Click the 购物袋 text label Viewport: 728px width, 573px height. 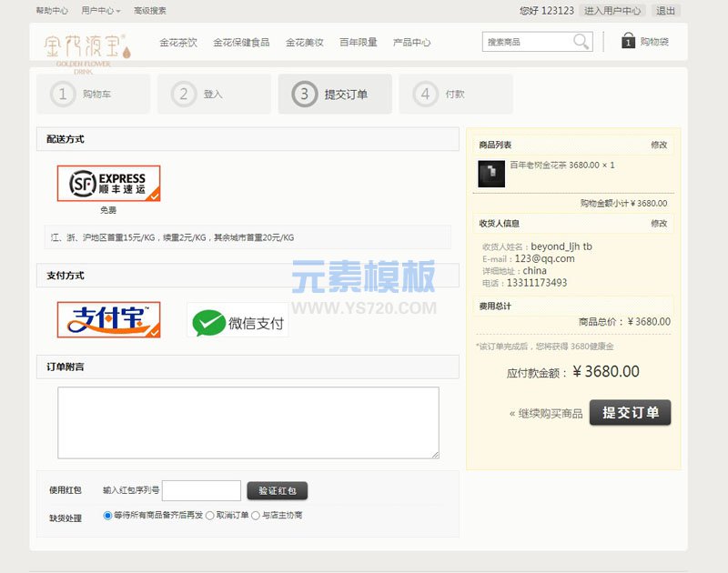tap(654, 42)
